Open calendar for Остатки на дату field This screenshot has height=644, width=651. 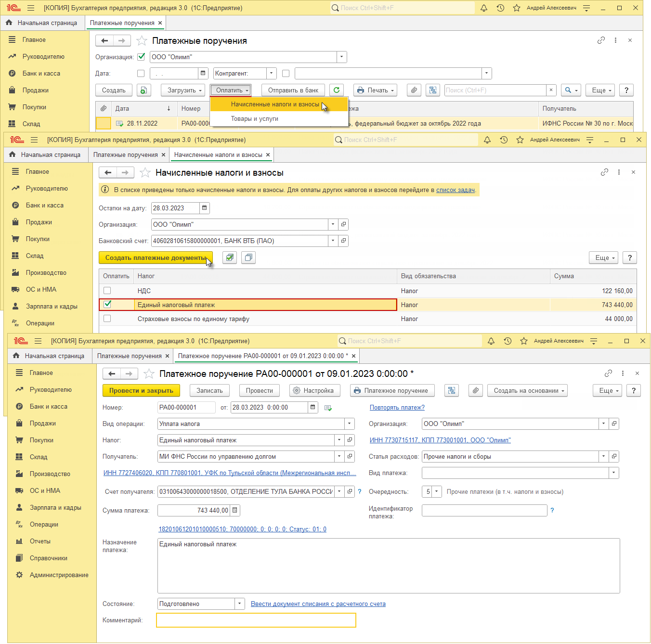[x=205, y=208]
